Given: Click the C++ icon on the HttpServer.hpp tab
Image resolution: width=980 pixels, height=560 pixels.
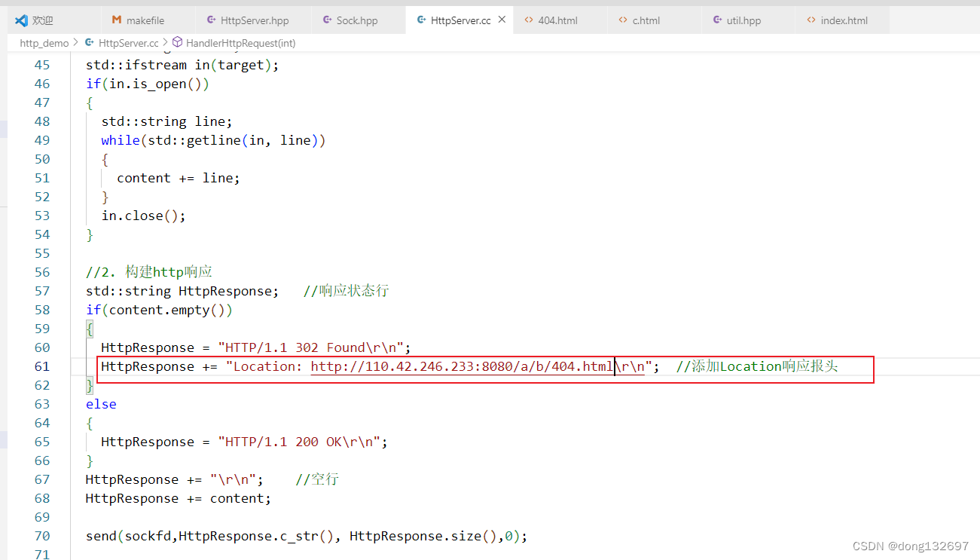Looking at the screenshot, I should click(212, 20).
